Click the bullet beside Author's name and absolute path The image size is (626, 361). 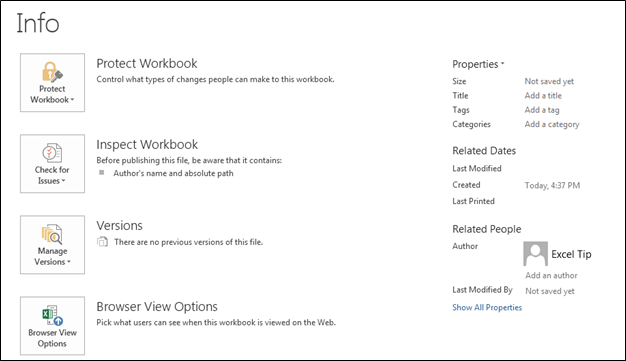coord(102,173)
